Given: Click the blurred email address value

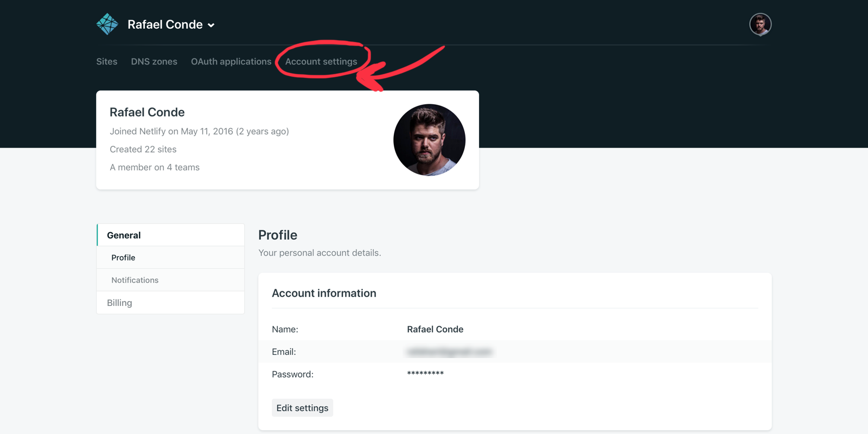Looking at the screenshot, I should pyautogui.click(x=449, y=352).
